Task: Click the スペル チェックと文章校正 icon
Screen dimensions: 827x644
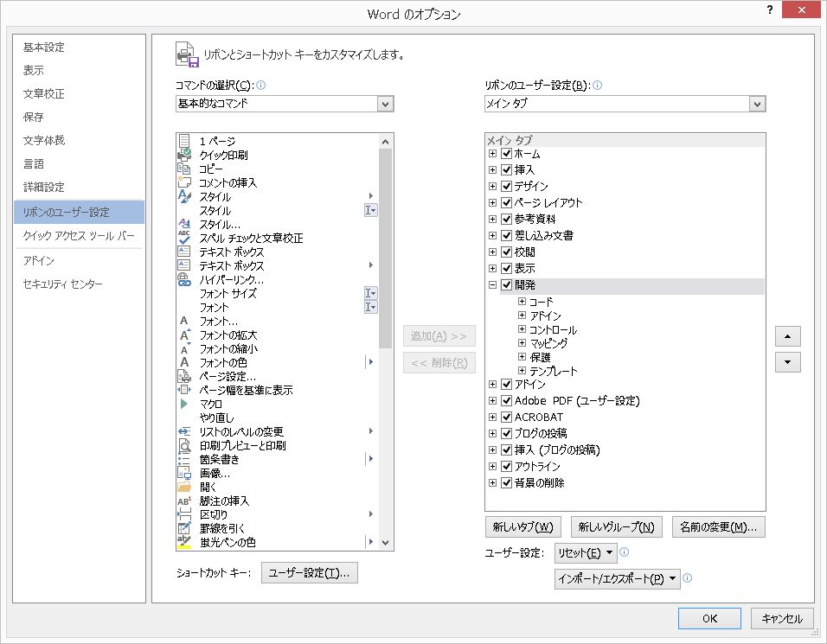Action: [x=184, y=238]
